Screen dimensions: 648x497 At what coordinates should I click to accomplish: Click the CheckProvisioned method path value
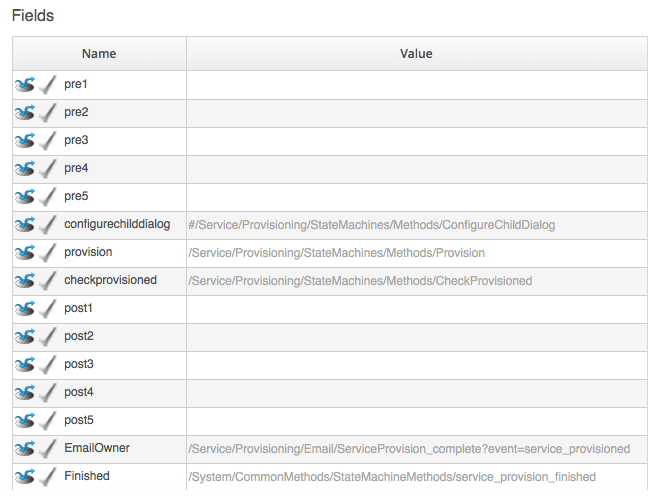click(x=361, y=282)
